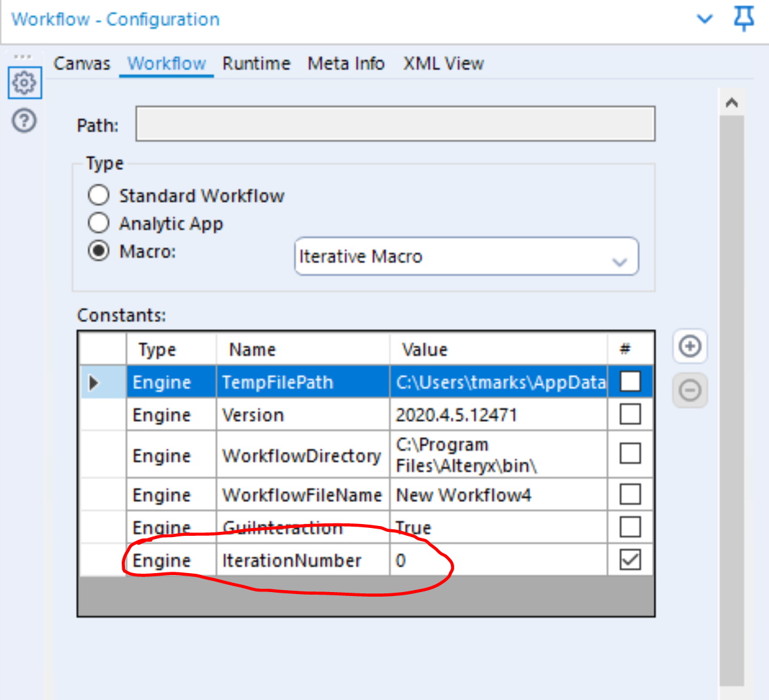
Task: Open the configuration settings gear icon
Action: pyautogui.click(x=24, y=83)
